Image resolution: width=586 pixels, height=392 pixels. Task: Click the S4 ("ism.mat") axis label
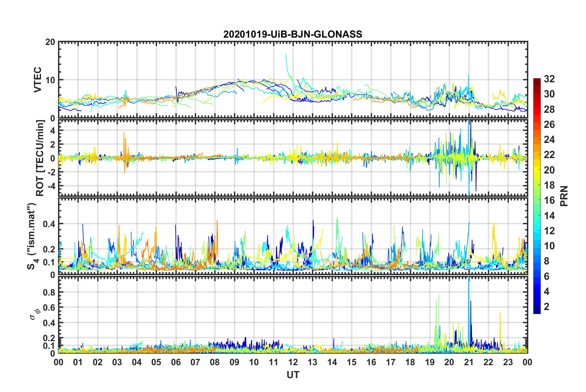pos(32,236)
